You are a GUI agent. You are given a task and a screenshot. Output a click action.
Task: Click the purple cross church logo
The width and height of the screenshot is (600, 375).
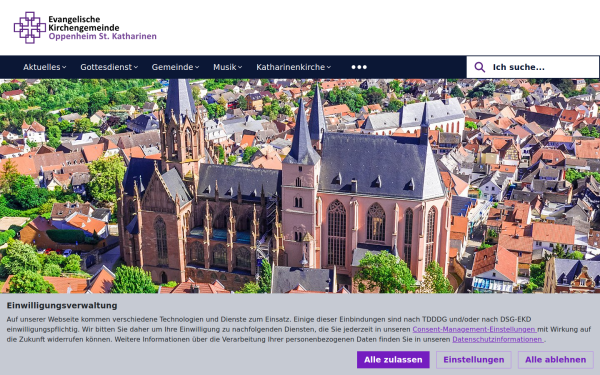point(30,28)
